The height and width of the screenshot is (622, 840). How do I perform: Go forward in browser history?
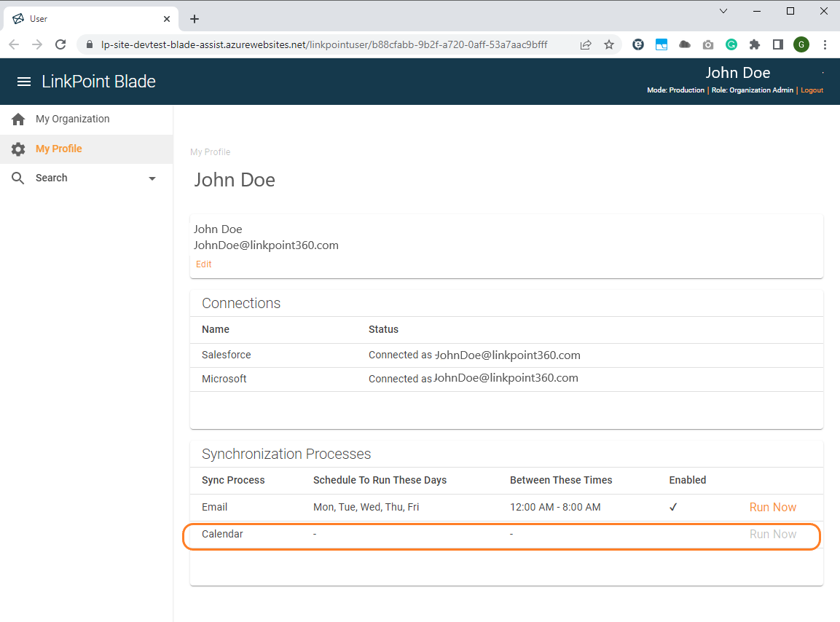[x=37, y=44]
